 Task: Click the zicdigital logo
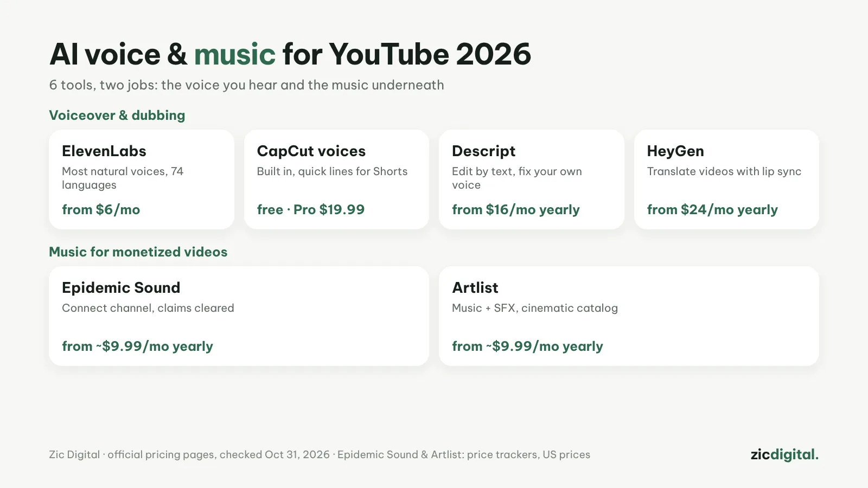784,454
